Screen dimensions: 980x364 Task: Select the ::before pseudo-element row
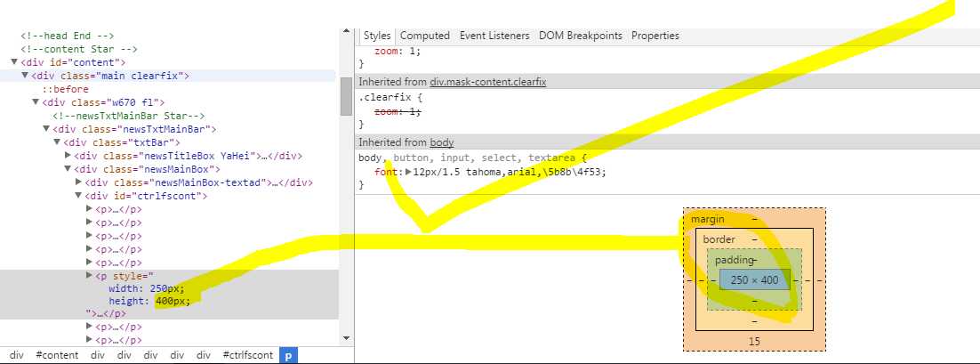point(66,89)
